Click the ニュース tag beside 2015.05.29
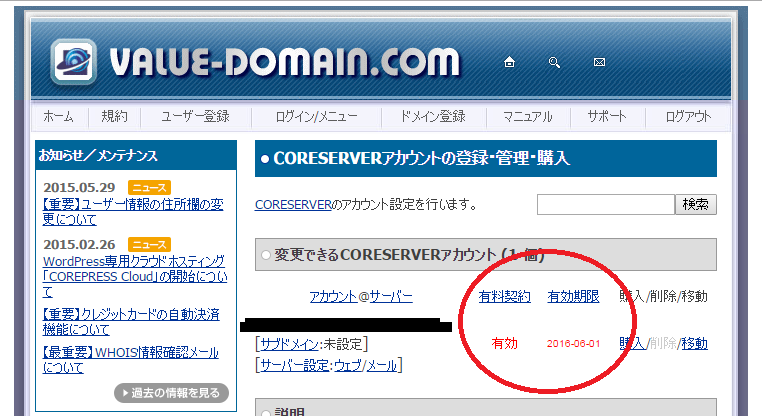Image resolution: width=762 pixels, height=416 pixels. click(x=149, y=188)
